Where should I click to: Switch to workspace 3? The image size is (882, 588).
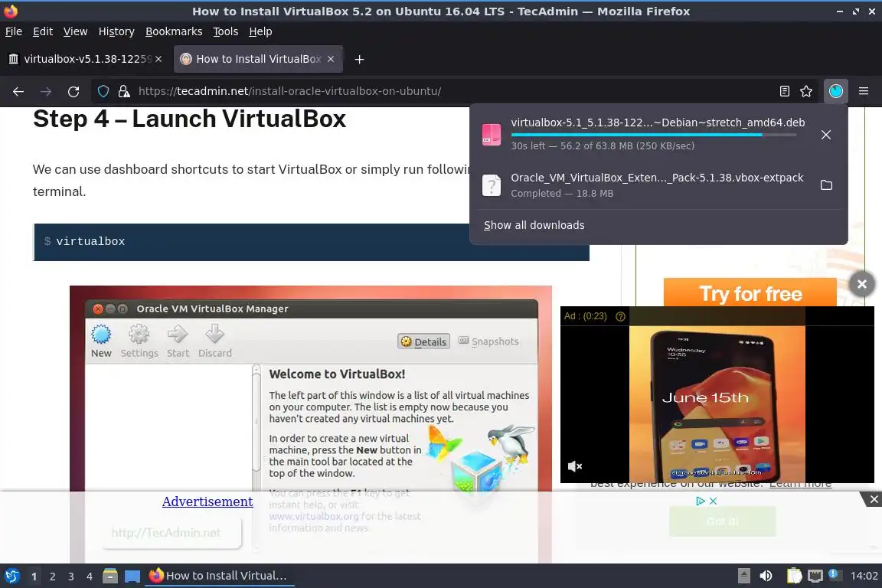pyautogui.click(x=71, y=577)
